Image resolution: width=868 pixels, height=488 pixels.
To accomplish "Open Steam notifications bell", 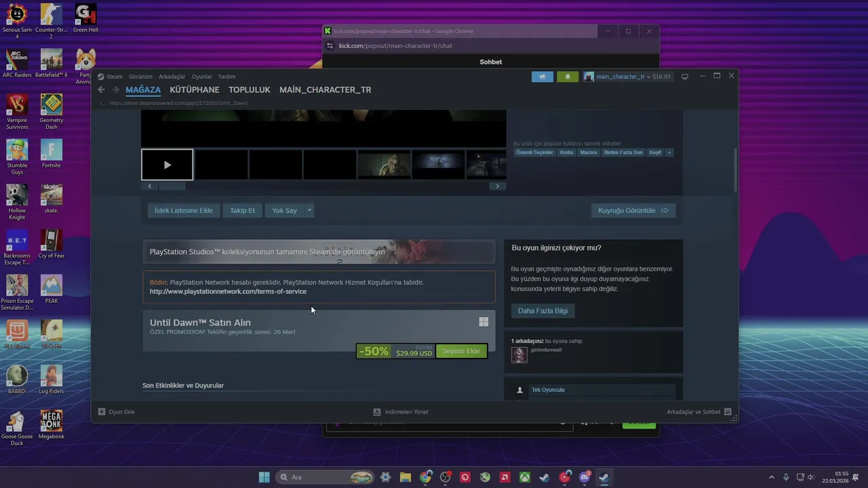I will click(568, 77).
